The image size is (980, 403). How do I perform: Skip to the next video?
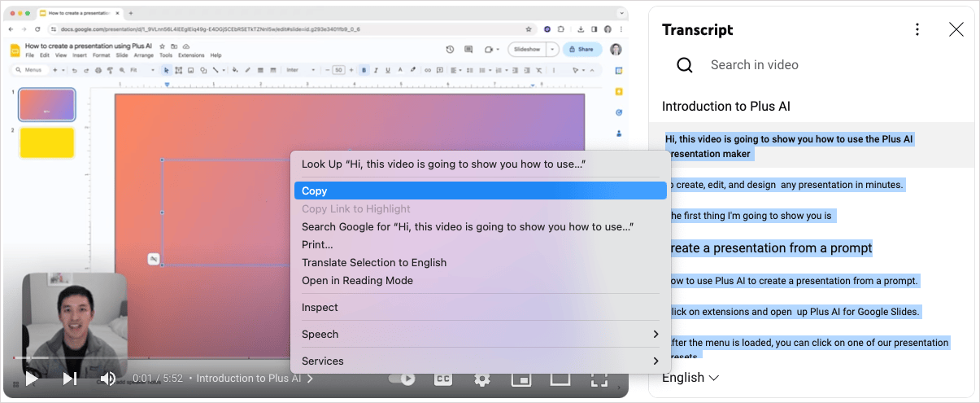click(70, 379)
